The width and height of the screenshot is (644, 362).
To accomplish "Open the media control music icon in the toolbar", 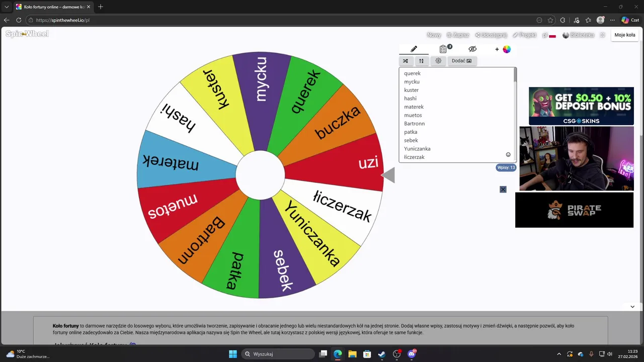I will tap(576, 20).
